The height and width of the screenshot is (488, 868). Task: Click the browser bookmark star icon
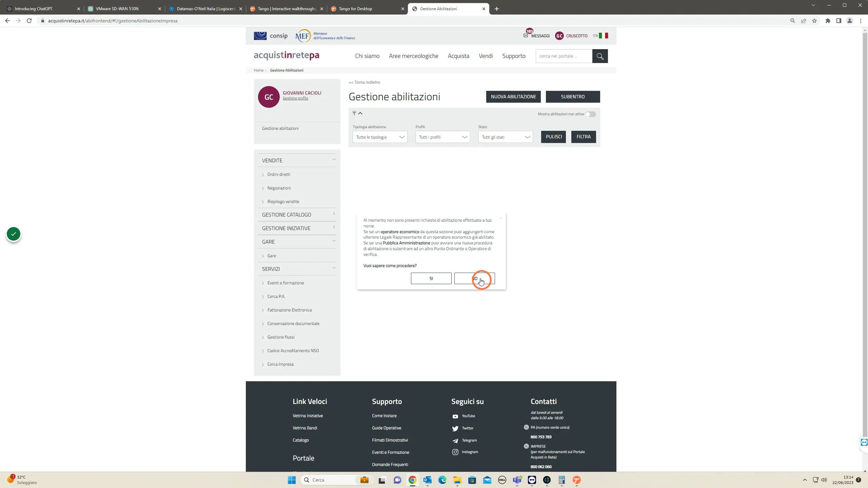814,21
